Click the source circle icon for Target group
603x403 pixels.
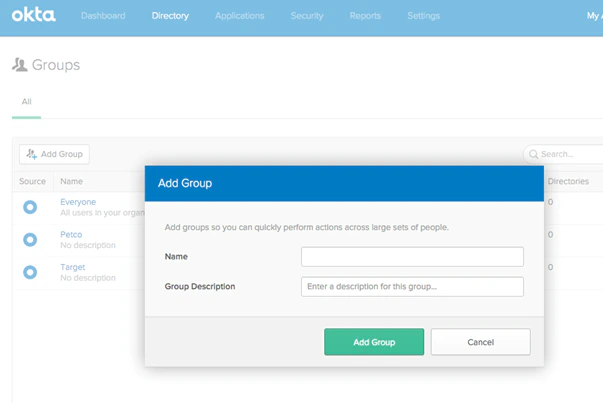(x=30, y=272)
